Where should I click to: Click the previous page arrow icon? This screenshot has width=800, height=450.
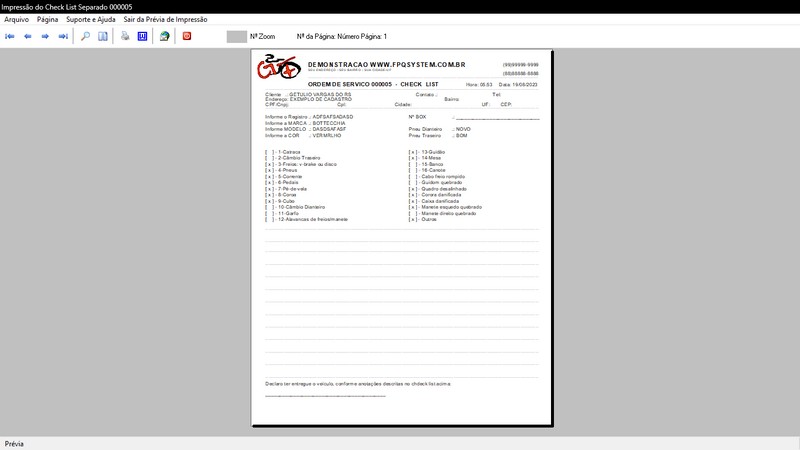click(x=28, y=36)
